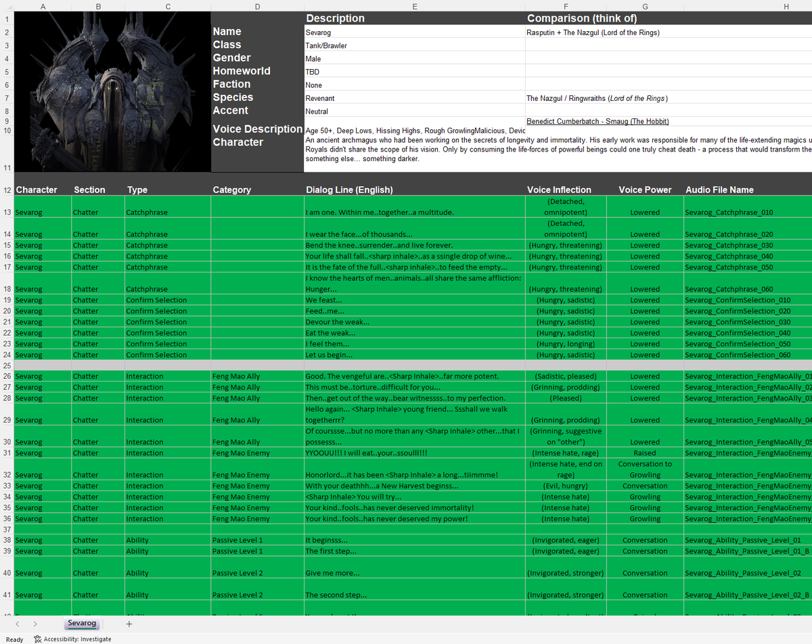Screen dimensions: 812x644
Task: Select column F header
Action: tap(565, 5)
